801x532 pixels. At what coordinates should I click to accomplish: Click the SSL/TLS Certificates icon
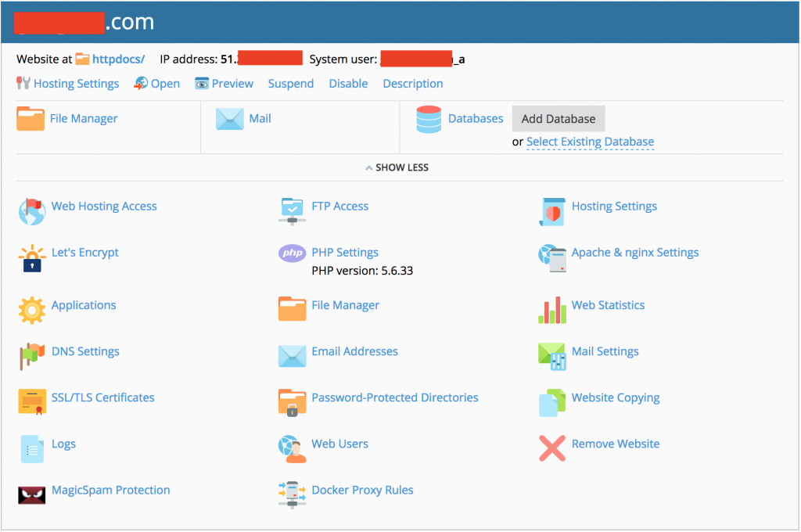point(31,402)
